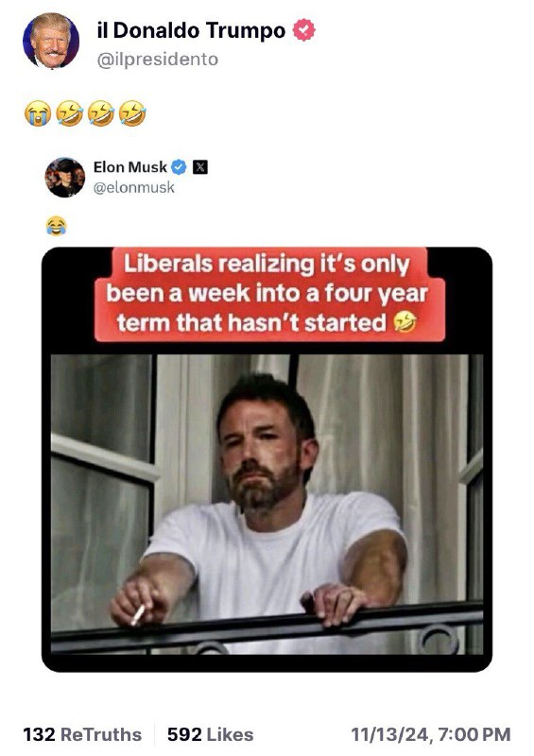Click the tears-of-joy emoji in quoted post
Image resolution: width=534 pixels, height=756 pixels.
coord(57,226)
